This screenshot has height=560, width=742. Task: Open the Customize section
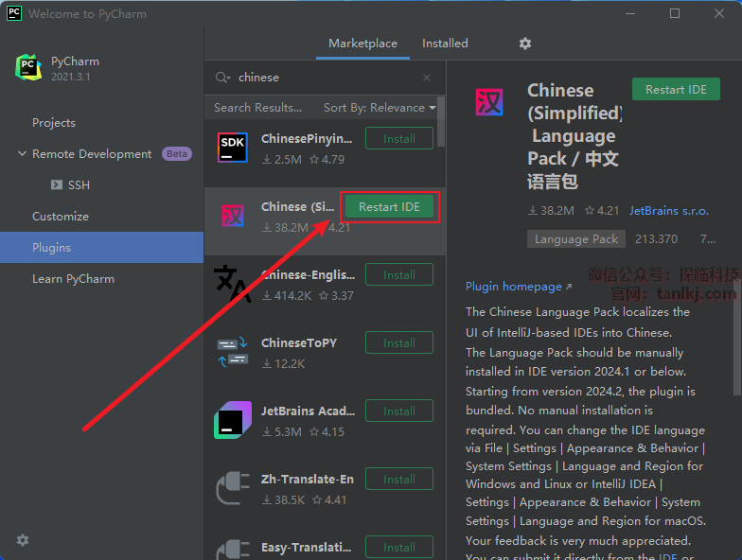tap(61, 217)
